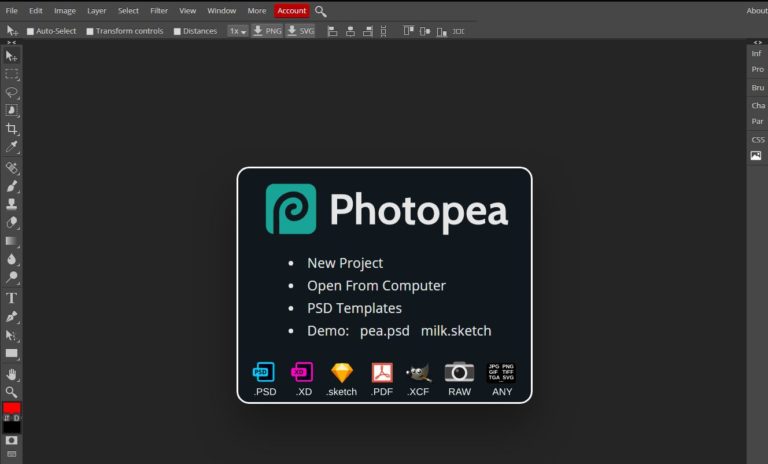Open the More menu

pyautogui.click(x=257, y=11)
